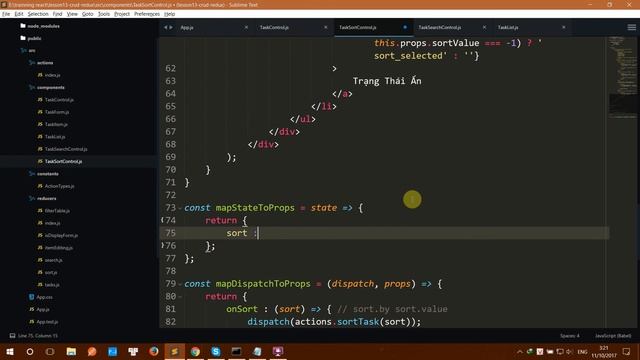Close the TaskControl.js tab
Screen dimensions: 640x360
(326, 27)
